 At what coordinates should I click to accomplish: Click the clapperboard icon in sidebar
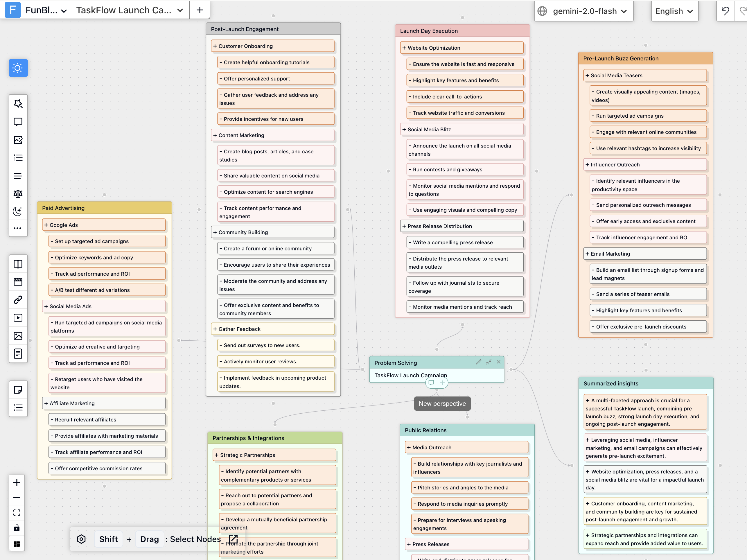point(18,282)
